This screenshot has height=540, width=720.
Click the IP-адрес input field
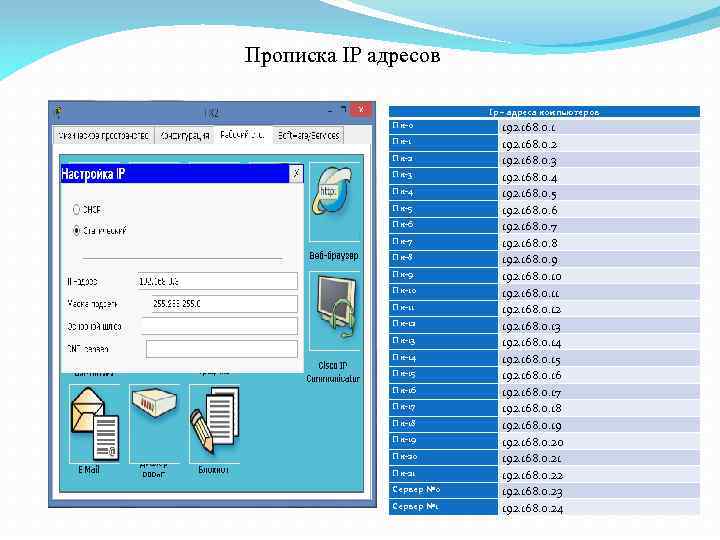coord(217,281)
